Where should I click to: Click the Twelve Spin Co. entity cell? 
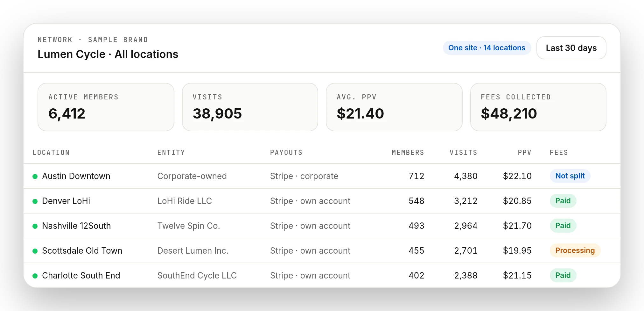[x=189, y=226]
